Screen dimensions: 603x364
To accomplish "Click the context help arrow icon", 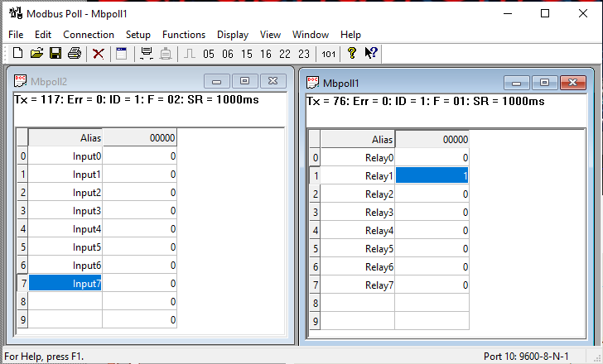I will point(371,53).
